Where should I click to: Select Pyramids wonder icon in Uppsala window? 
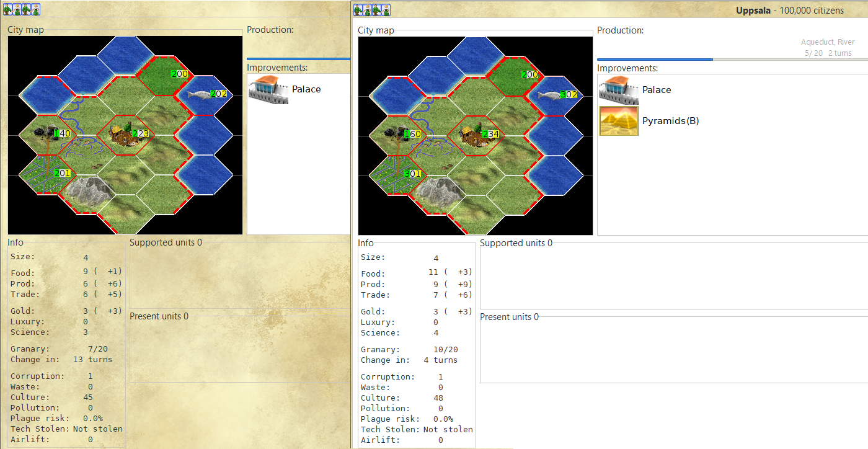[x=619, y=121]
